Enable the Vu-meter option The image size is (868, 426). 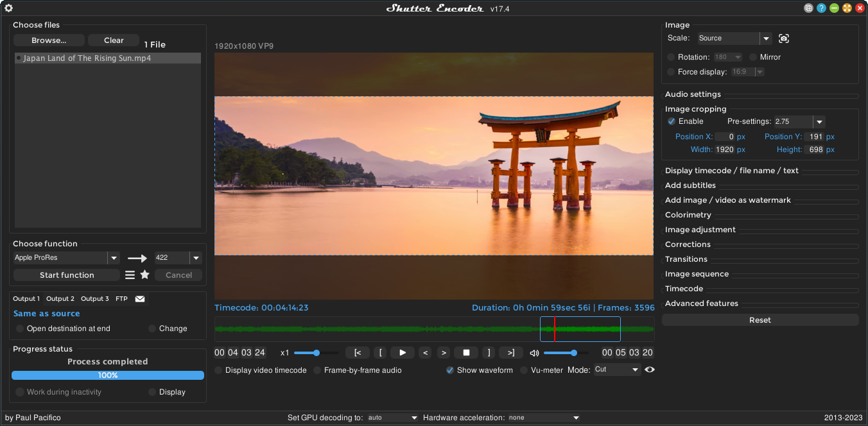pos(524,370)
